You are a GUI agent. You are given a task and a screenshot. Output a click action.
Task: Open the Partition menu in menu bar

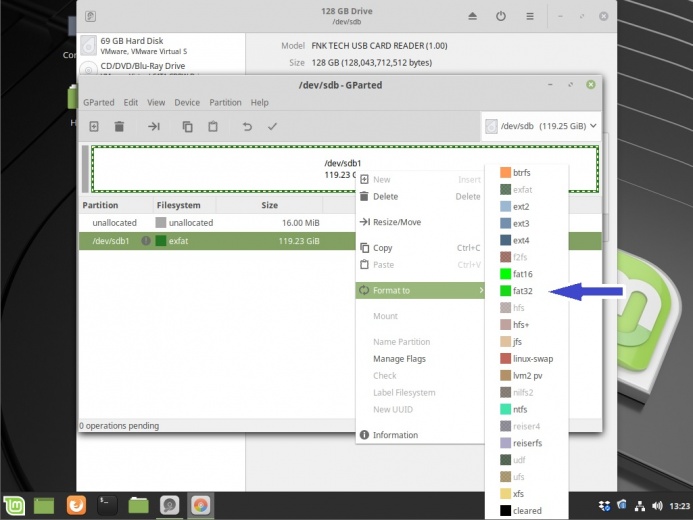pos(225,103)
